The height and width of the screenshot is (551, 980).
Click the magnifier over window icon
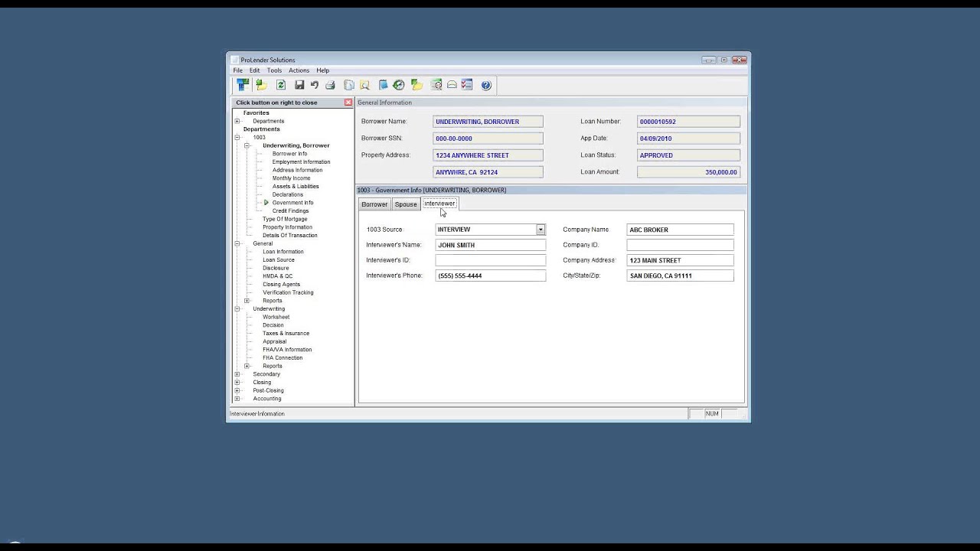coord(436,85)
